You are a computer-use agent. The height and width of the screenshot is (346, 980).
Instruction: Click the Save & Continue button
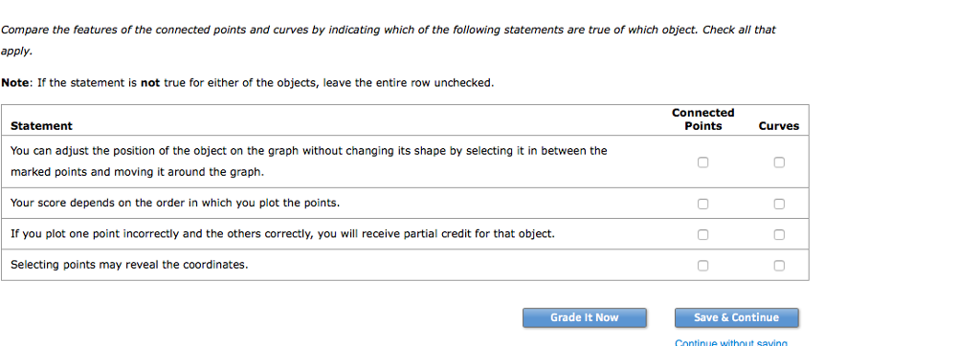click(x=736, y=317)
